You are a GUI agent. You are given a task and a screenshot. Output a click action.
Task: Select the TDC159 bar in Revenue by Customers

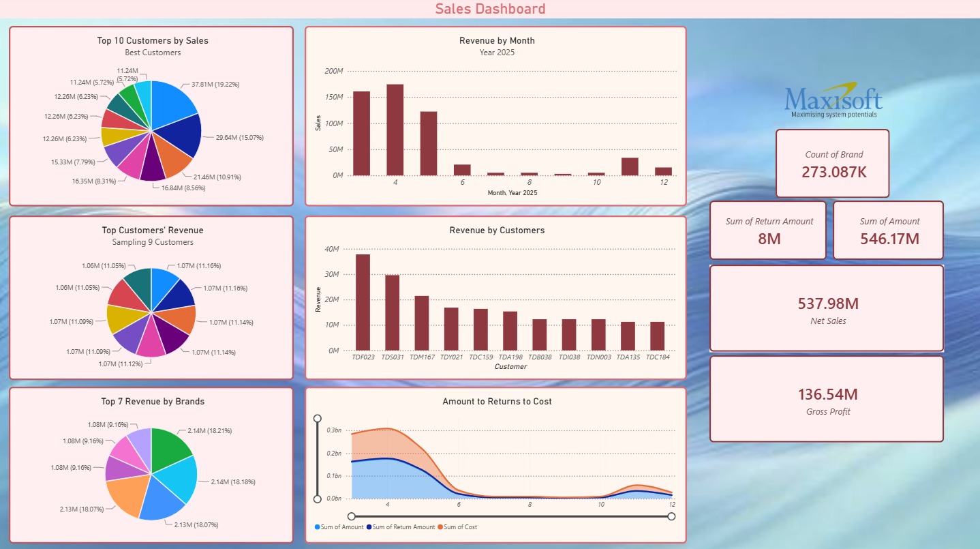480,329
